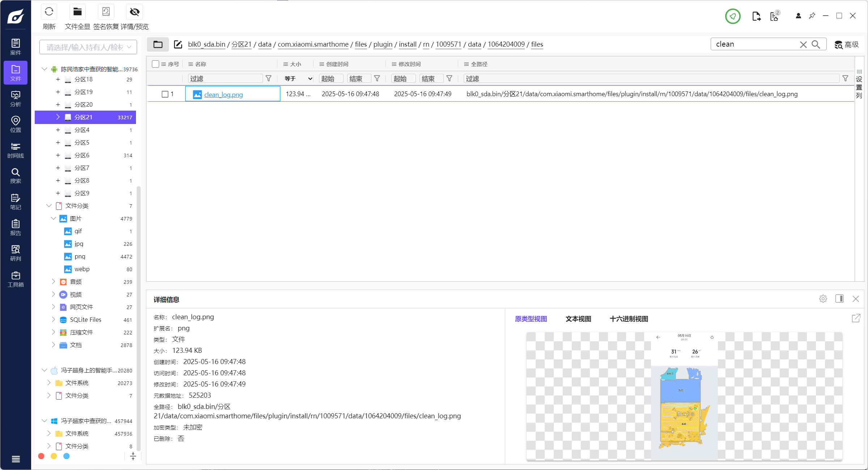Screen dimensions: 868x470
Task: Click the edit path pencil icon
Action: click(178, 44)
